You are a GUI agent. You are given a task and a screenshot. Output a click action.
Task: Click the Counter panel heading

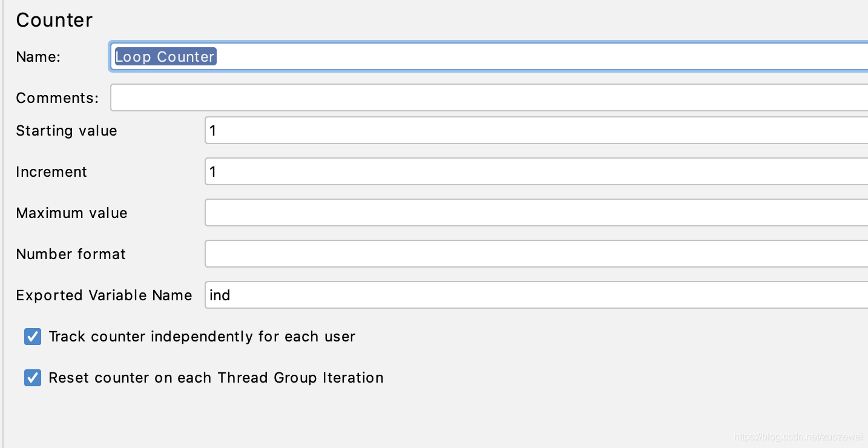(x=54, y=20)
